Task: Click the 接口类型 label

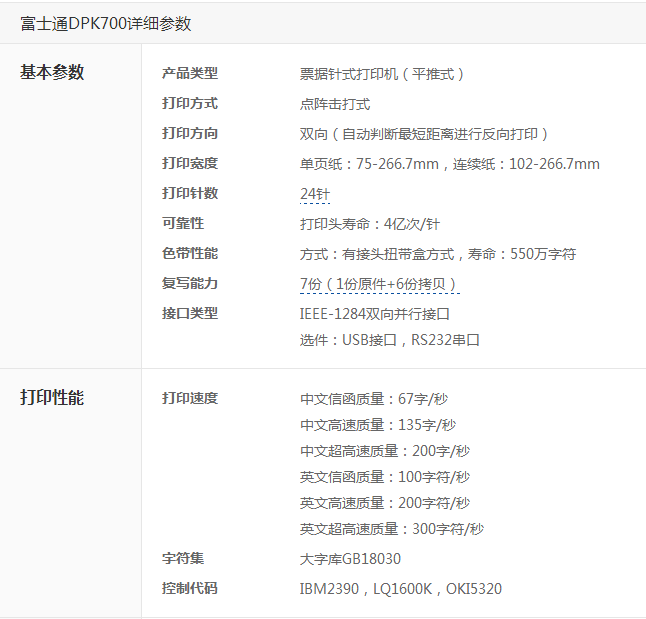Action: click(x=190, y=313)
